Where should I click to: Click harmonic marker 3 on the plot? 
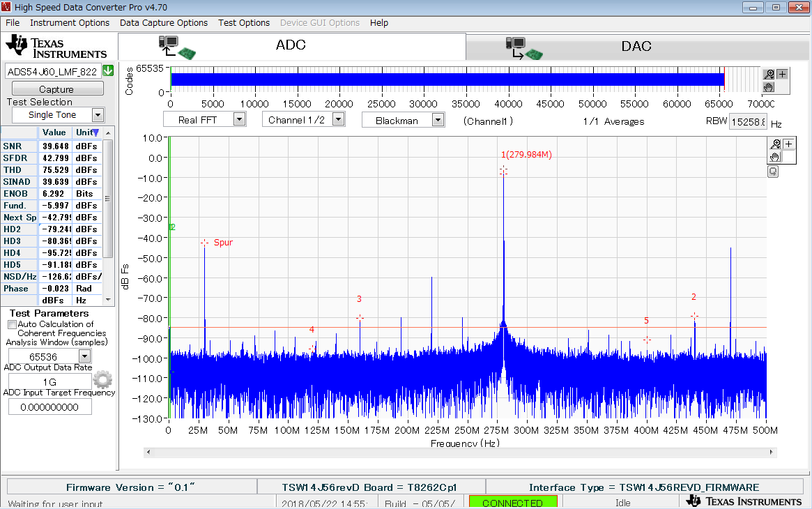click(x=360, y=317)
